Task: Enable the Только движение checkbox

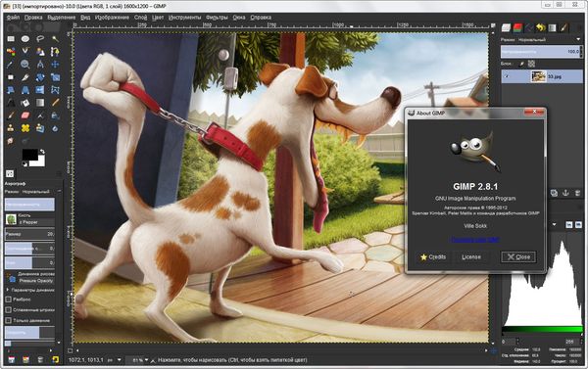Action: [x=8, y=320]
